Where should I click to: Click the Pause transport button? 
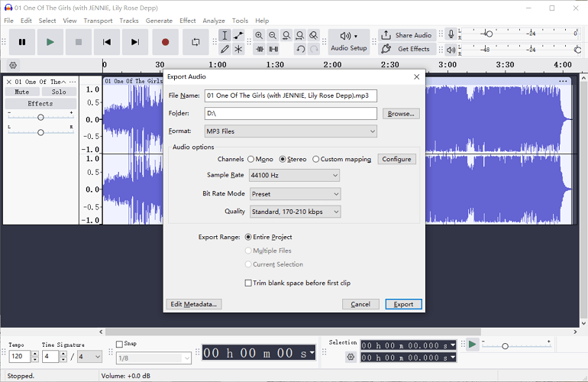point(22,42)
